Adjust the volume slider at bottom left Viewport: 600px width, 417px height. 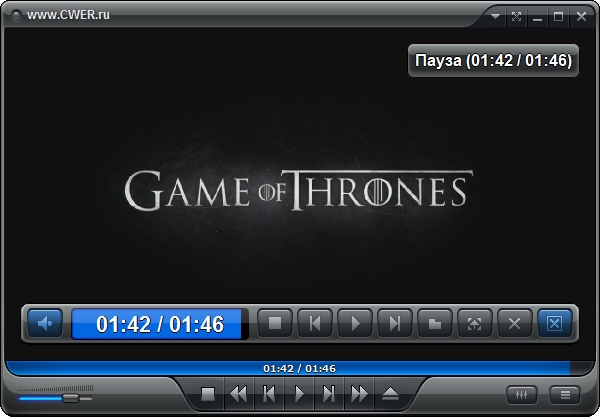click(69, 397)
